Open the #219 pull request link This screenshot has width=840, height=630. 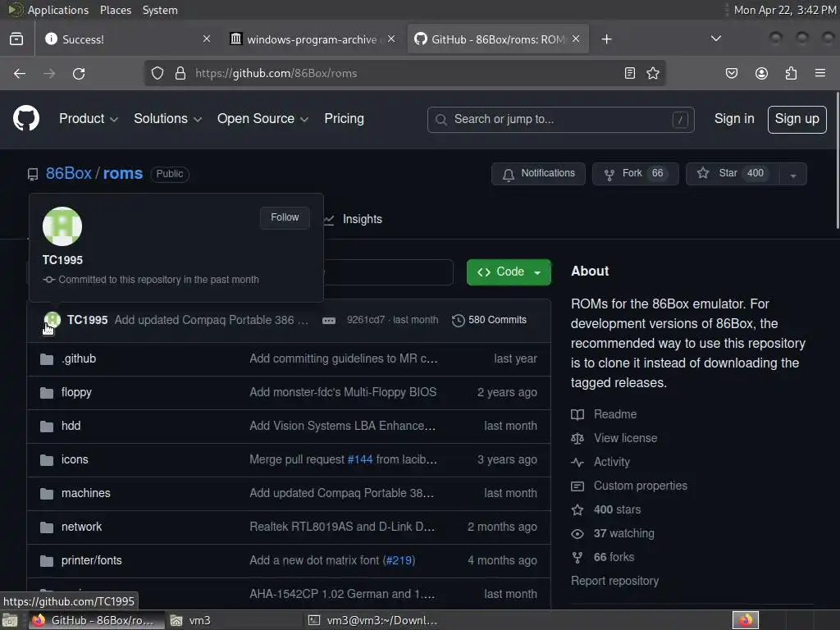399,560
